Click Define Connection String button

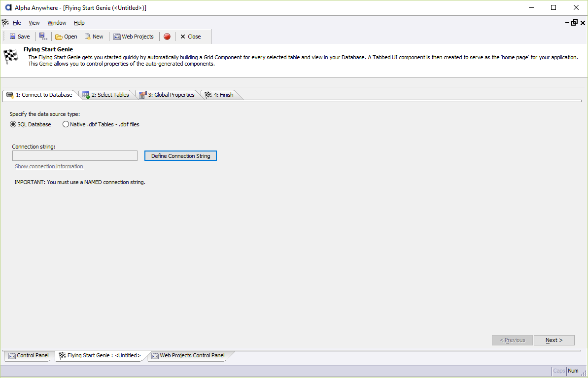coord(181,156)
